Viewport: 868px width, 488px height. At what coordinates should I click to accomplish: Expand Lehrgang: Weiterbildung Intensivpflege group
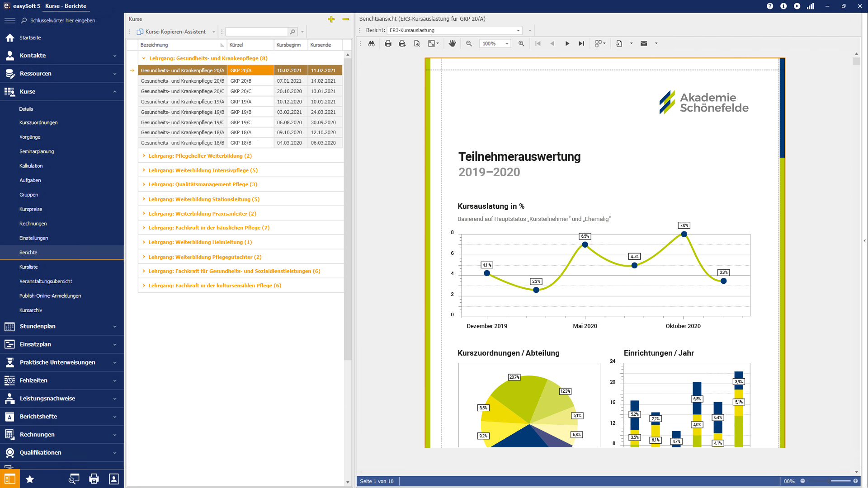pyautogui.click(x=144, y=170)
